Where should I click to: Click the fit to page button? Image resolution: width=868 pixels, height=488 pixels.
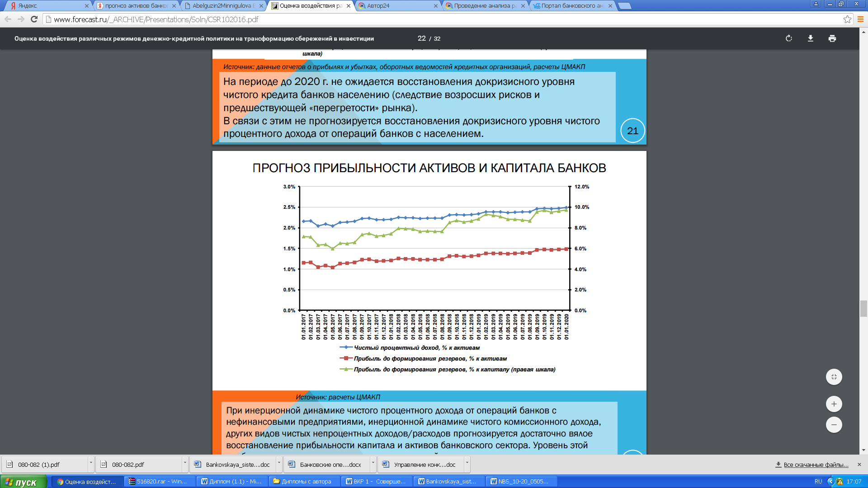[834, 377]
